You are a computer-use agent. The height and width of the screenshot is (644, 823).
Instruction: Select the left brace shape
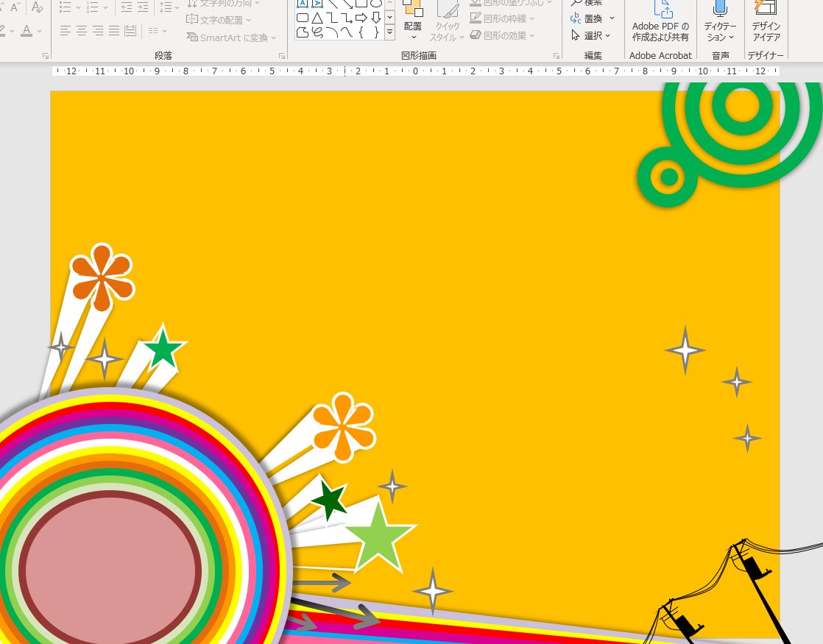click(x=361, y=32)
